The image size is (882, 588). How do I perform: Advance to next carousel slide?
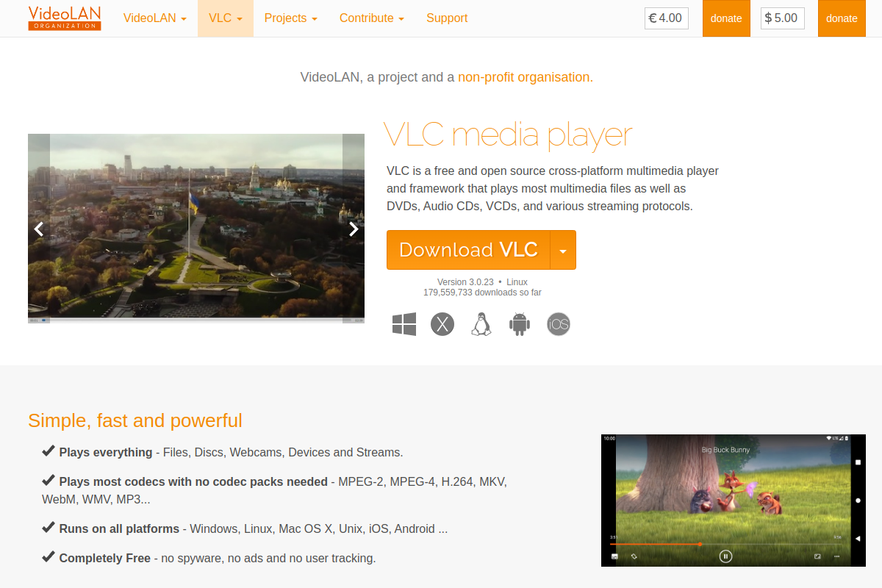click(353, 229)
